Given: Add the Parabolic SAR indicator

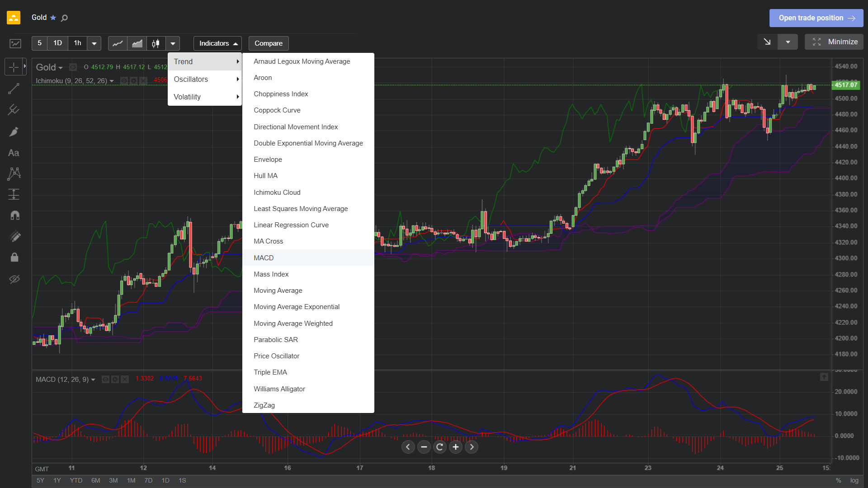Looking at the screenshot, I should (308, 339).
